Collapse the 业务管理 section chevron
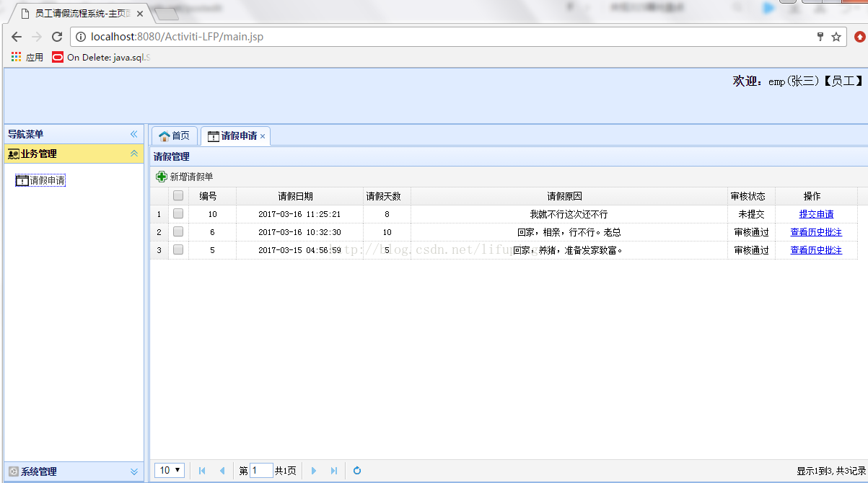Screen dimensions: 868x483 point(133,154)
